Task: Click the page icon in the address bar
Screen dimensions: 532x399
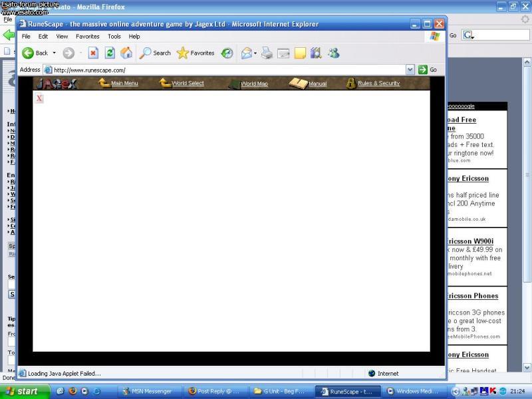Action: tap(48, 70)
